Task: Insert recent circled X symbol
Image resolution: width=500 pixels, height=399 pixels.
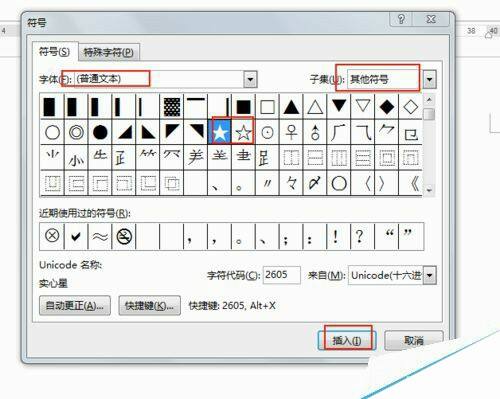Action: (x=52, y=236)
